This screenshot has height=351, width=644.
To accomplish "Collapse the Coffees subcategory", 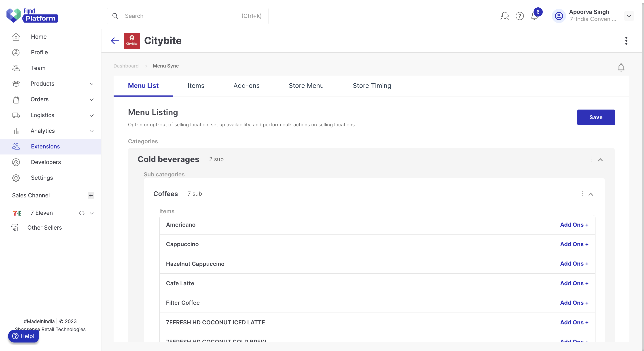I will click(591, 194).
